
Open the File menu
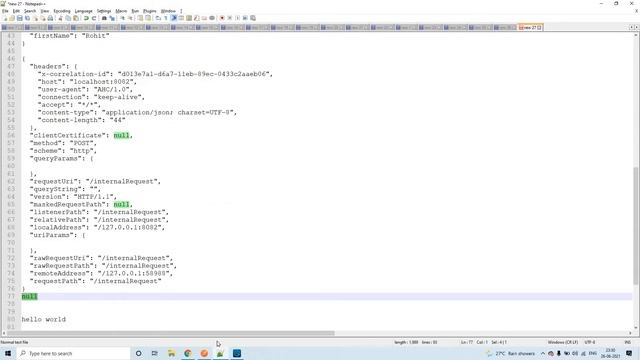point(5,11)
